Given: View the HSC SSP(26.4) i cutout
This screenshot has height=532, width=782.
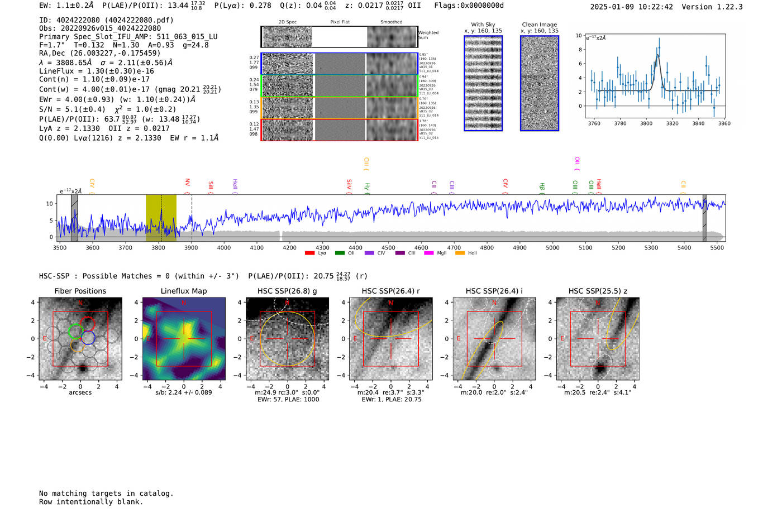Looking at the screenshot, I should [494, 339].
